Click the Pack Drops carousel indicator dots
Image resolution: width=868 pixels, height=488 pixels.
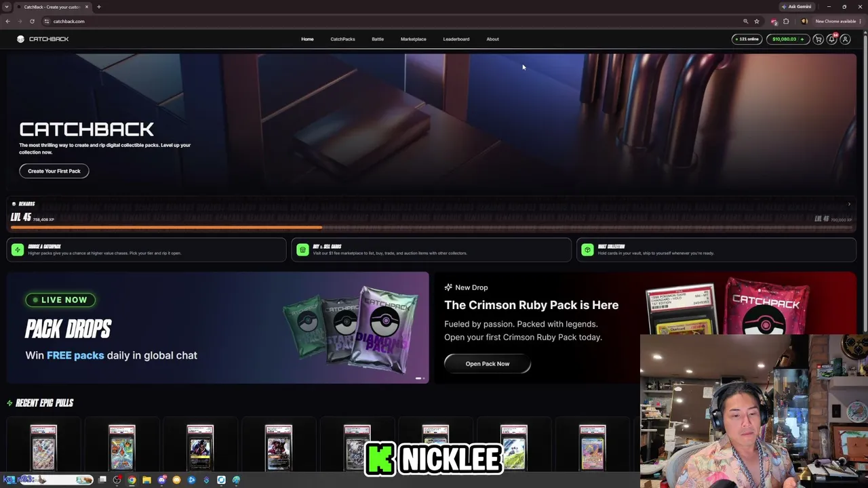420,378
